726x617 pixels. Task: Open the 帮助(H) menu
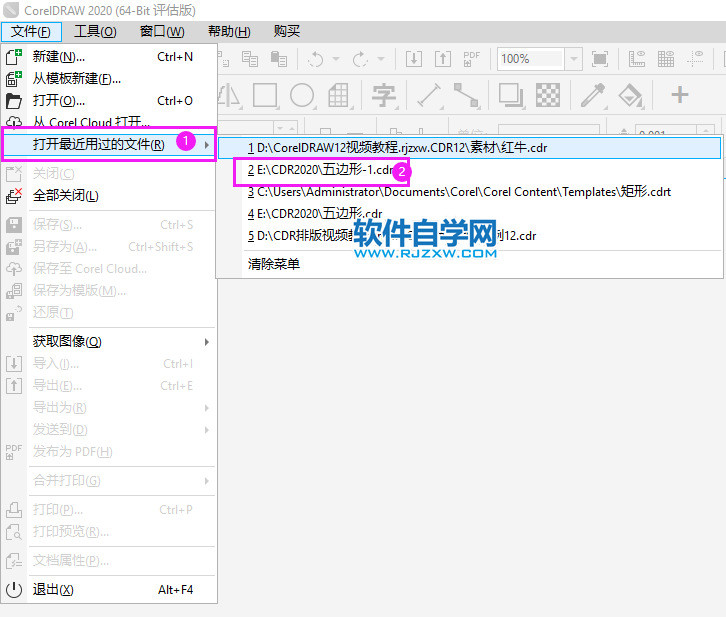coord(229,31)
